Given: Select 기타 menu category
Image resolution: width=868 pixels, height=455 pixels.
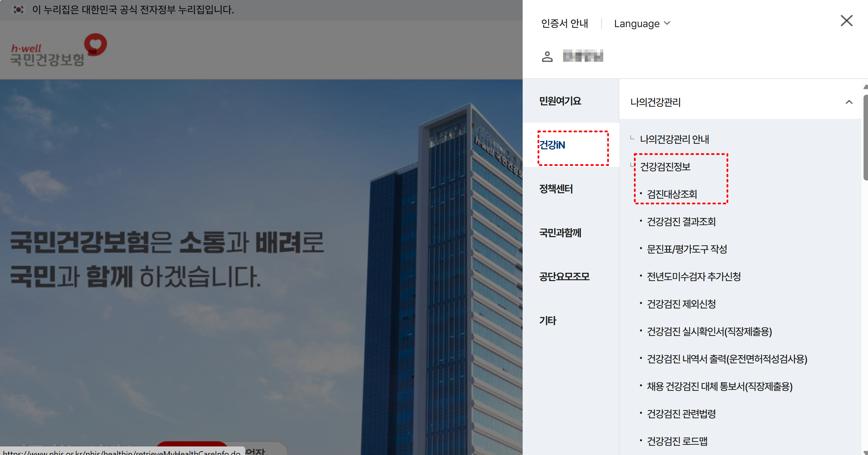Looking at the screenshot, I should tap(548, 321).
